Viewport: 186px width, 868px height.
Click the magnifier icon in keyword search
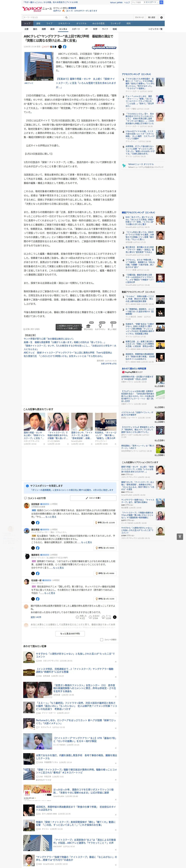[x=66, y=18]
